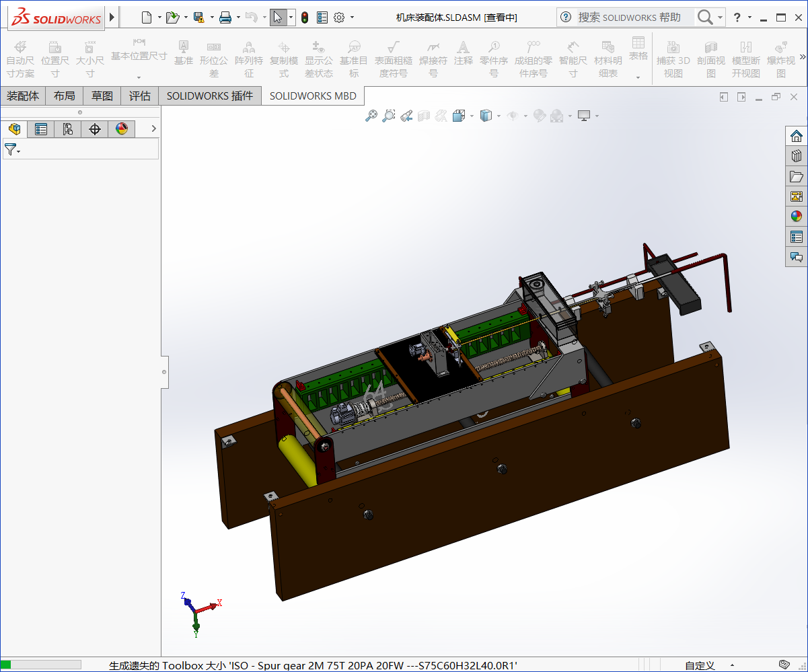Click the Save icon in the top toolbar

point(198,17)
